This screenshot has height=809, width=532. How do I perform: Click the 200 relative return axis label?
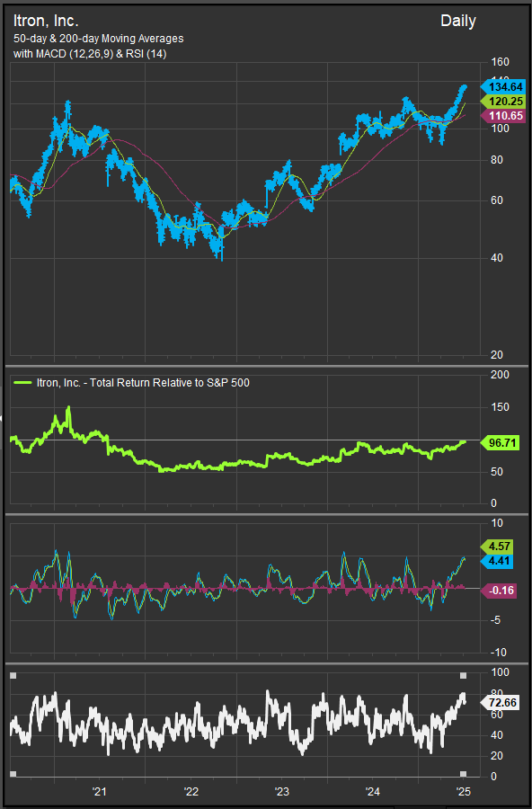(500, 375)
